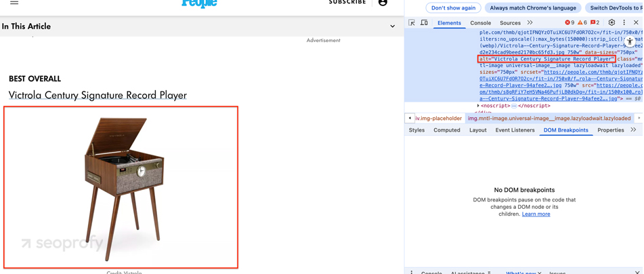Viewport: 644px width, 274px height.
Task: Show more Styles pane tabs chevron
Action: (x=633, y=130)
